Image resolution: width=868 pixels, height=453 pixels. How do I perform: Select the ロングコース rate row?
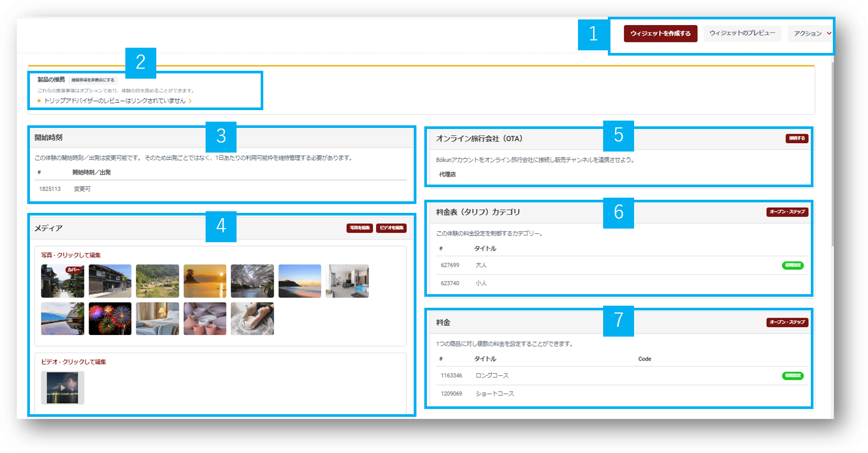click(621, 376)
